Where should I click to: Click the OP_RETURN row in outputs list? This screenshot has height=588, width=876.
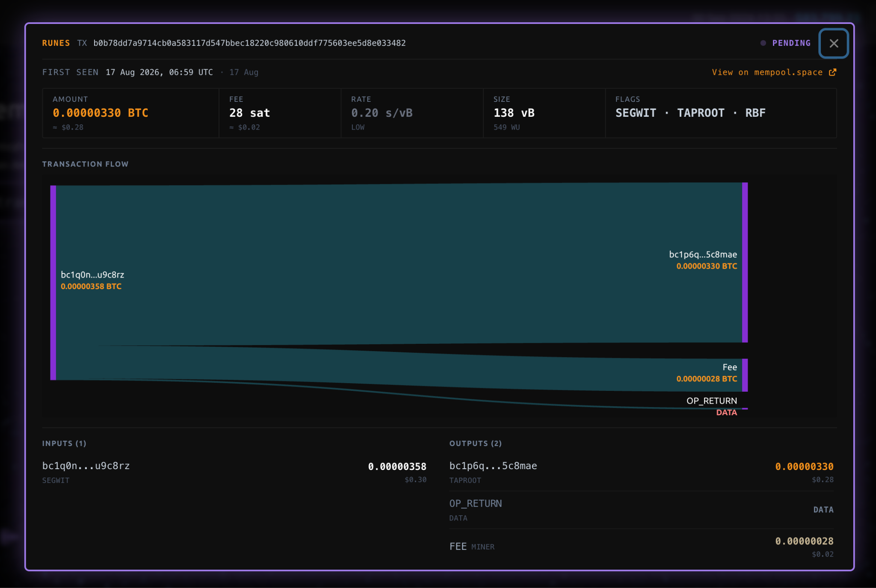641,510
